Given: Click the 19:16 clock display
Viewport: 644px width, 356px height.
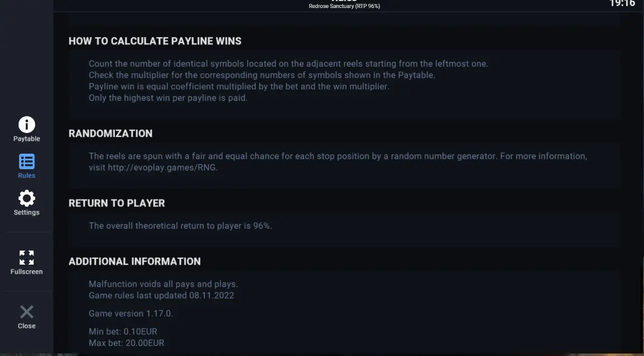Looking at the screenshot, I should point(622,4).
